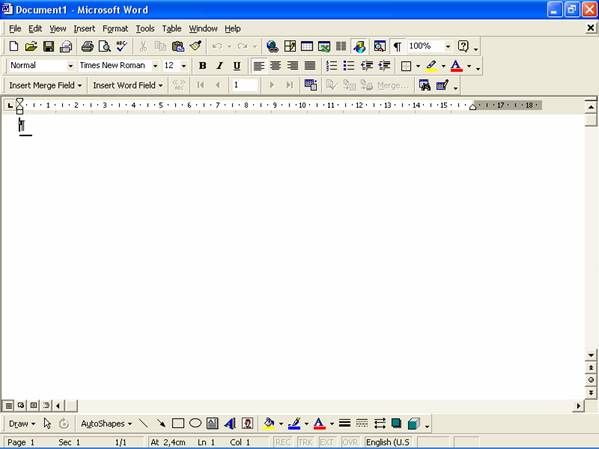Open the File menu

15,29
